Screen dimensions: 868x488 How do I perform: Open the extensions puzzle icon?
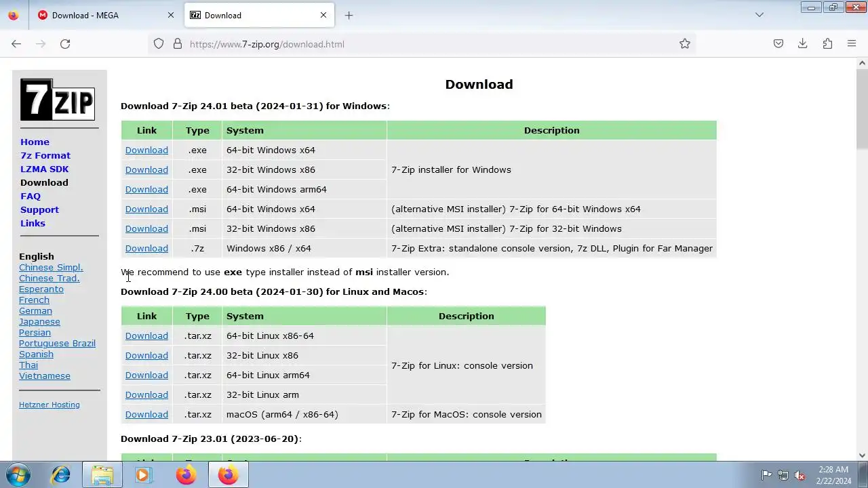(x=827, y=44)
